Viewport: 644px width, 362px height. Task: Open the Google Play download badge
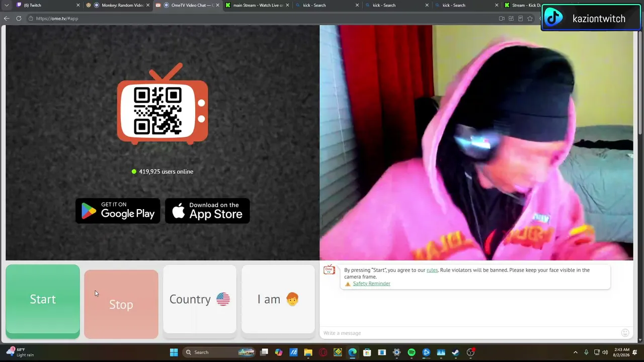coord(118,211)
